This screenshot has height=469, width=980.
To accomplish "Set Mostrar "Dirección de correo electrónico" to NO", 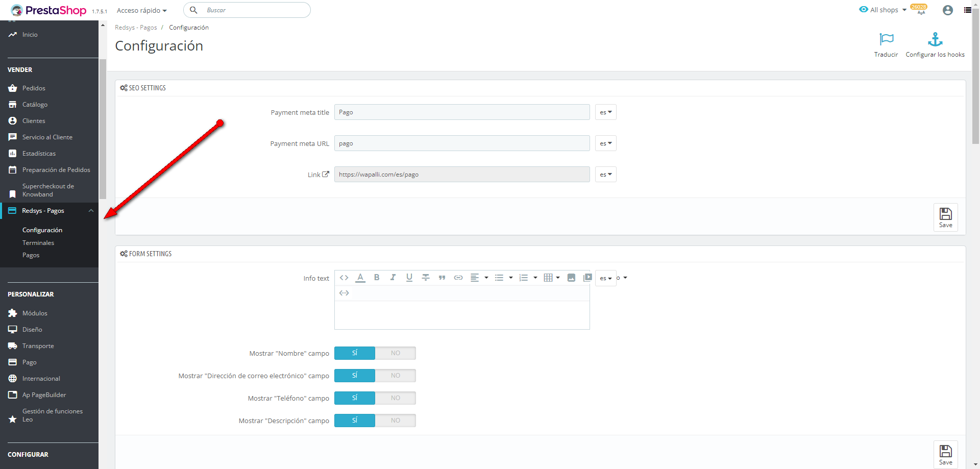I will tap(396, 376).
